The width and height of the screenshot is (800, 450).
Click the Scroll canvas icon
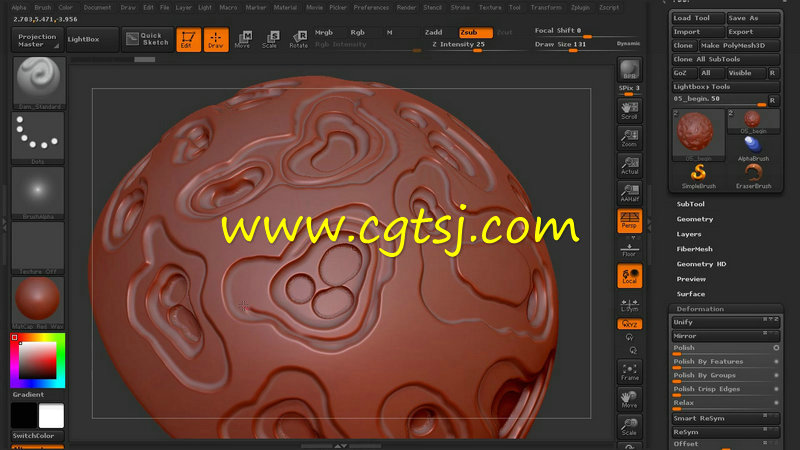point(630,111)
